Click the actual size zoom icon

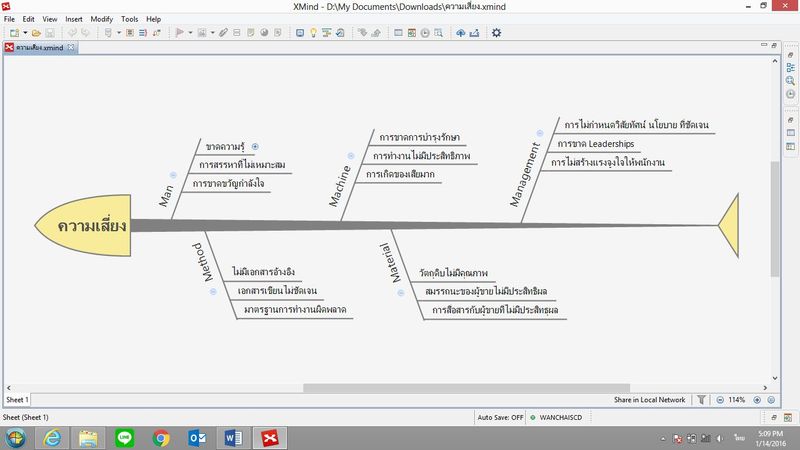click(x=771, y=400)
